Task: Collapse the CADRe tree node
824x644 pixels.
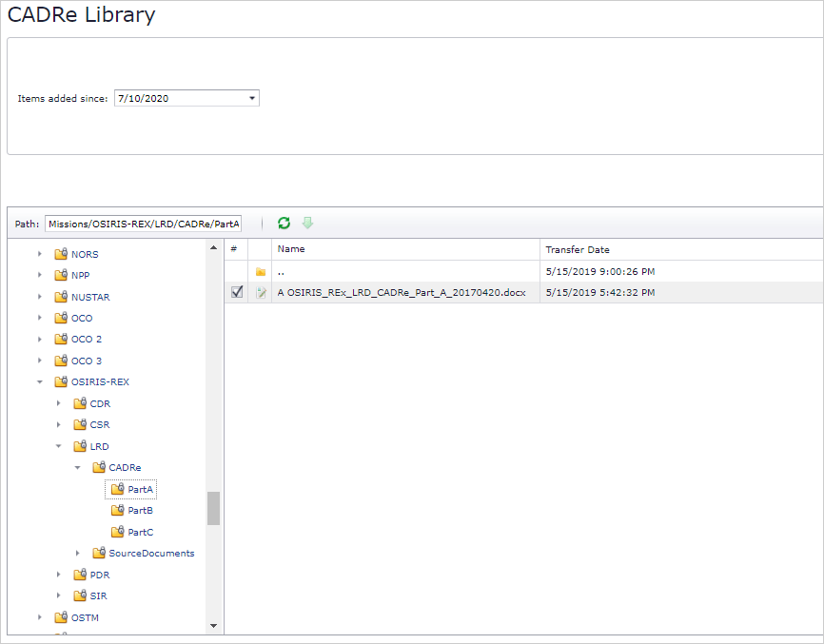Action: click(78, 468)
